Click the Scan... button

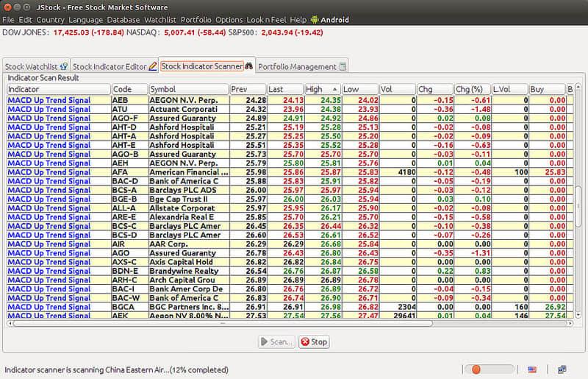point(277,341)
